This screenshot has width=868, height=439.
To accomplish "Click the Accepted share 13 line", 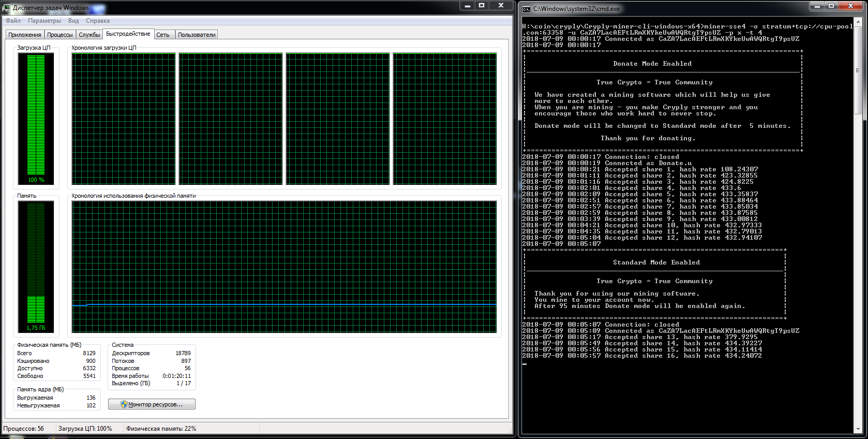I will 640,337.
